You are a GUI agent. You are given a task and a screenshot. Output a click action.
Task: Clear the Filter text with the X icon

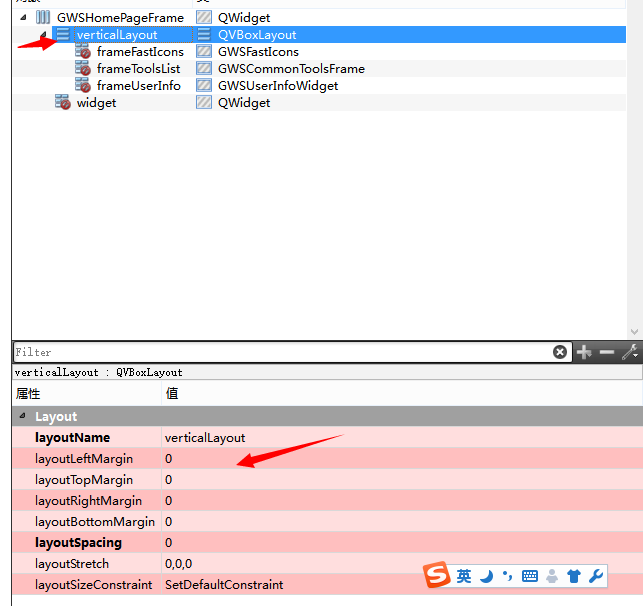560,352
